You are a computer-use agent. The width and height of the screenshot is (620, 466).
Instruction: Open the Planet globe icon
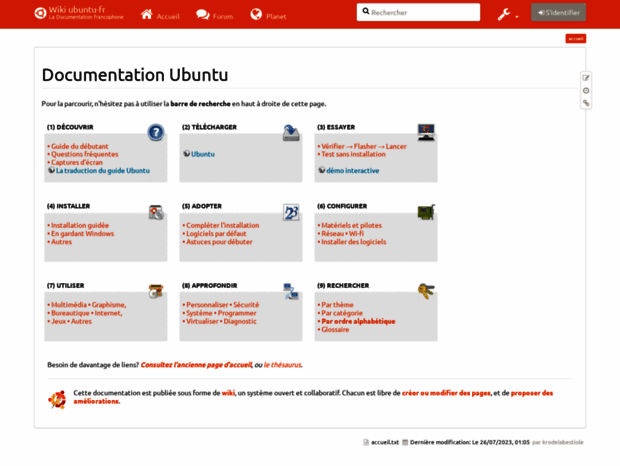[256, 14]
